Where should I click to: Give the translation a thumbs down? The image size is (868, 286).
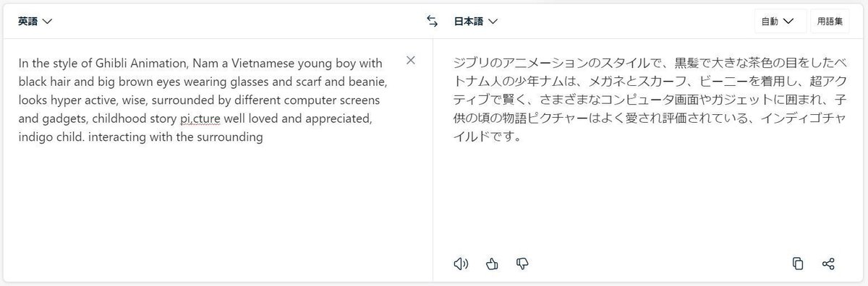pos(523,263)
